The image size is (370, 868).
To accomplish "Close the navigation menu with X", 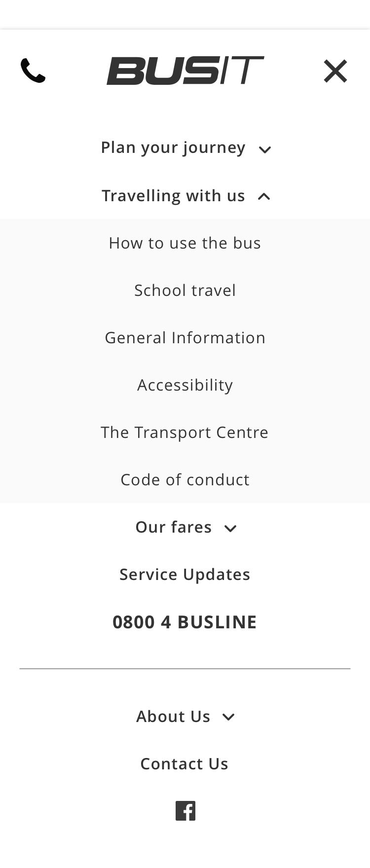I will 335,71.
